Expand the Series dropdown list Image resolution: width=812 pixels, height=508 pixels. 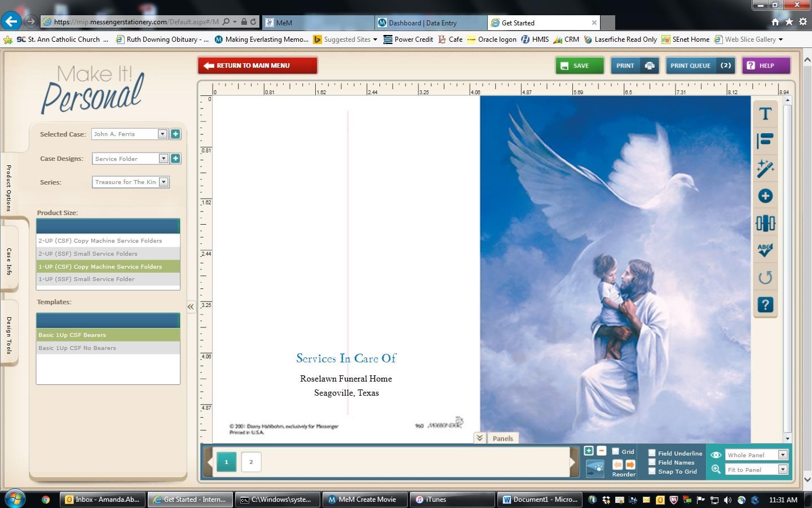pos(164,182)
